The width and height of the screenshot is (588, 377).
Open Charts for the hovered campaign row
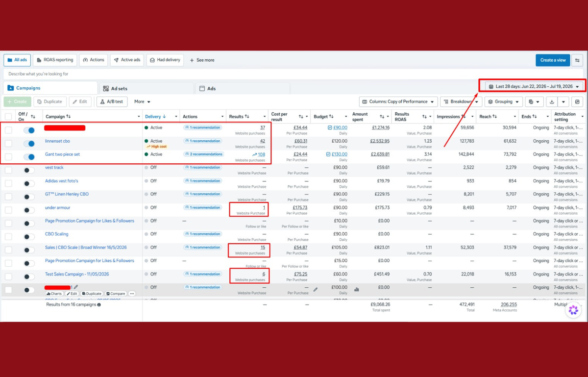55,294
